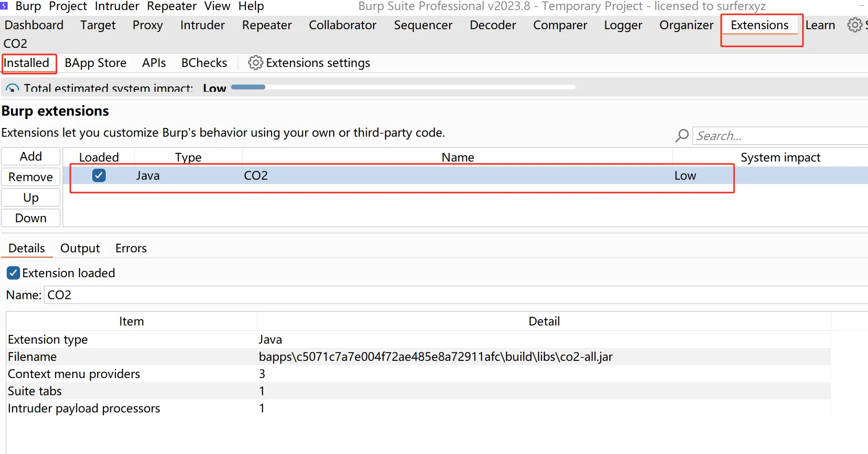The image size is (868, 454).
Task: Sort by the Type column header
Action: (188, 157)
